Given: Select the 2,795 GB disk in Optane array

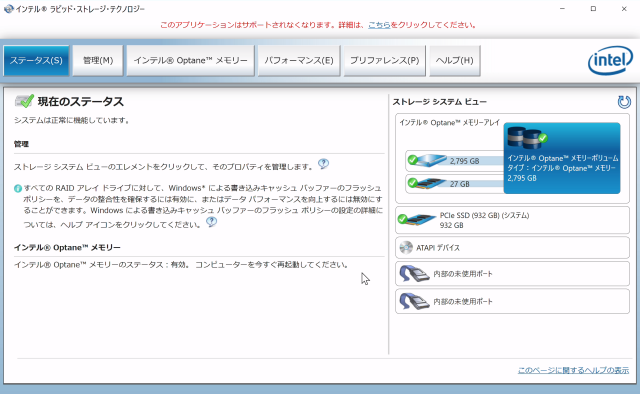Looking at the screenshot, I should 455,160.
